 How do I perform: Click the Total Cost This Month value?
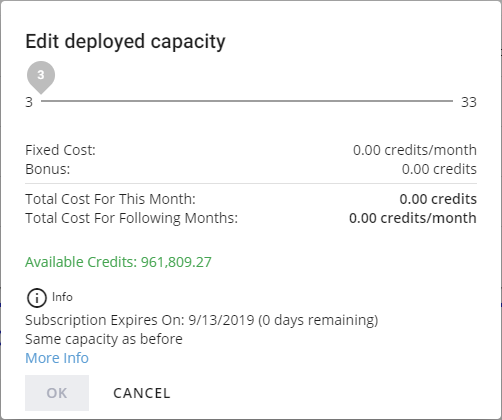[x=438, y=199]
